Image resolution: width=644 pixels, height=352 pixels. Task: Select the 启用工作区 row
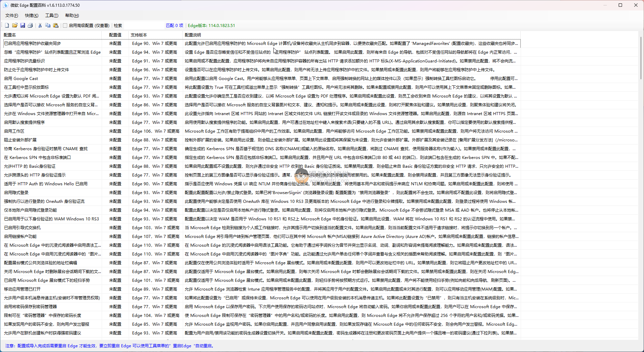click(x=262, y=131)
